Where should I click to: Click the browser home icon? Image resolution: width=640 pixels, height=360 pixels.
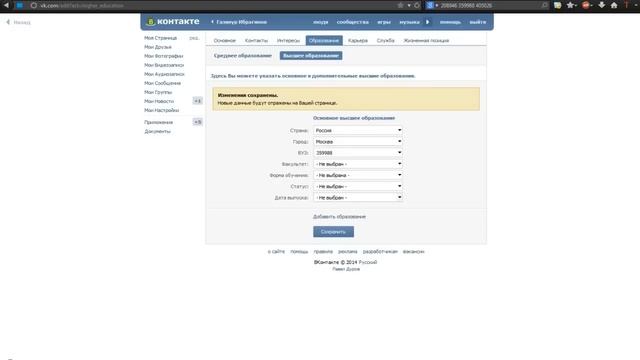click(614, 5)
